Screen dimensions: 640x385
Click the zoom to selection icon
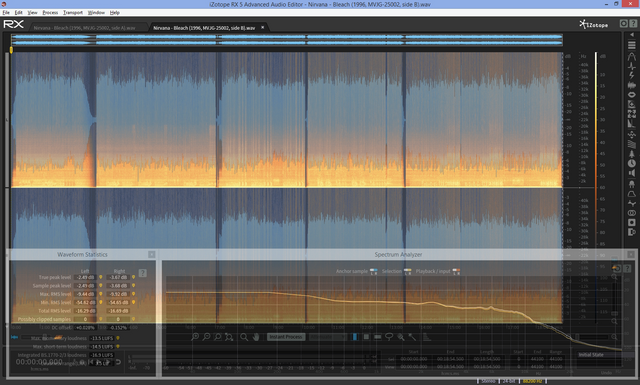pyautogui.click(x=218, y=337)
